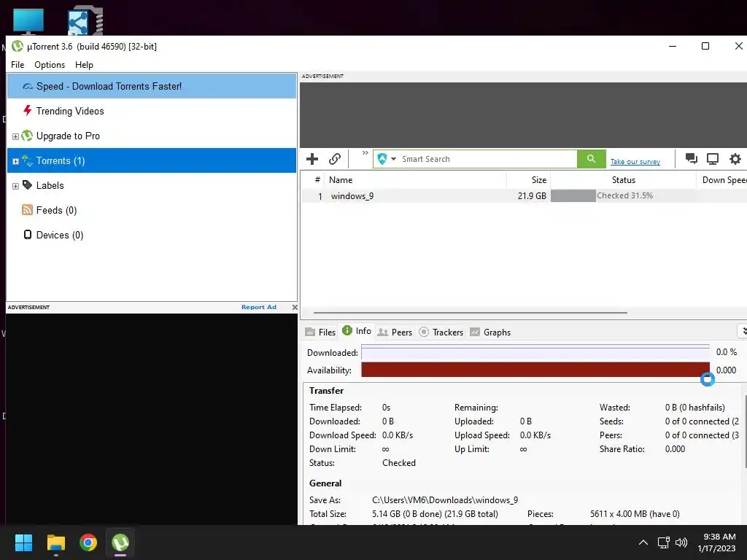Screen dimensions: 747x560
Task: Click the Trending Videos lightning icon
Action: 28,111
